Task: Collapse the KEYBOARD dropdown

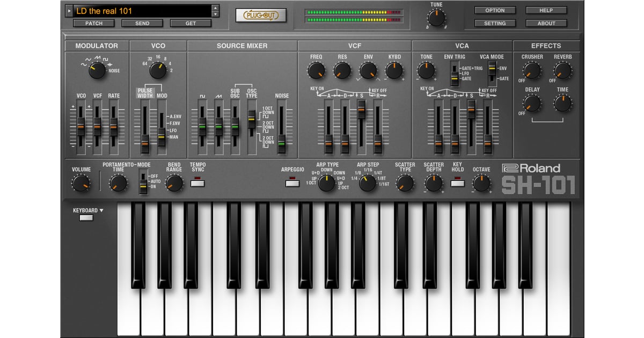Action: [x=86, y=217]
